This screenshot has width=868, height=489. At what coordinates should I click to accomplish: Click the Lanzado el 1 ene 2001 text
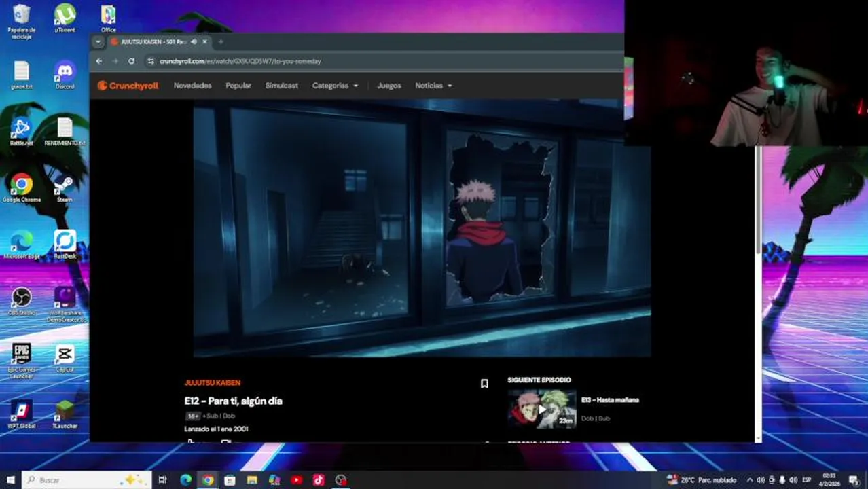click(x=216, y=429)
